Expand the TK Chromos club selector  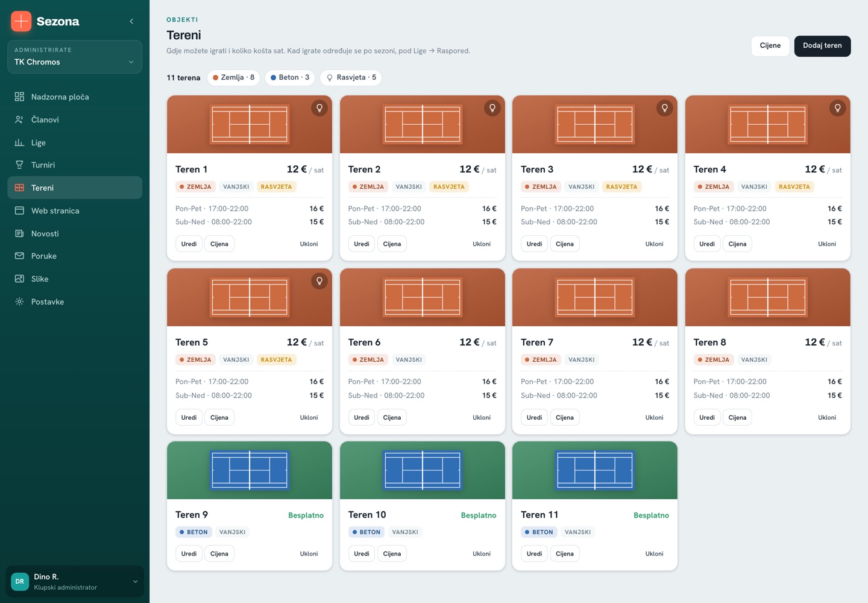point(75,57)
